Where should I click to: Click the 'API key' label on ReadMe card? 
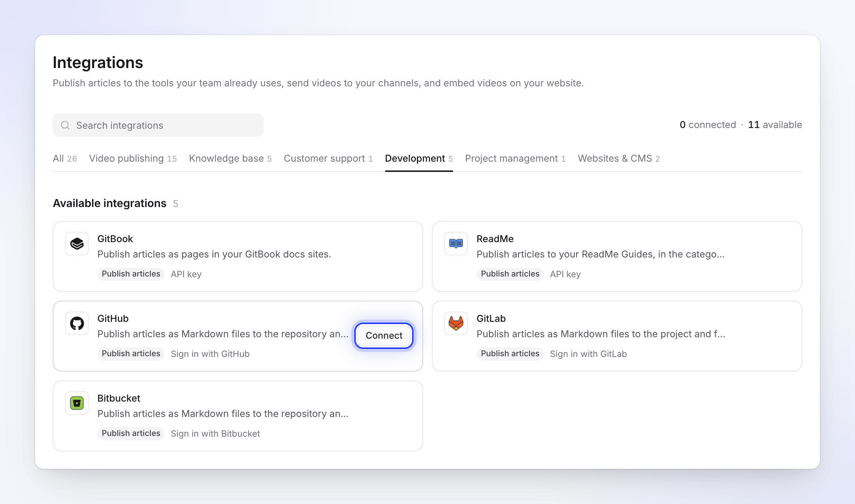[x=565, y=274]
